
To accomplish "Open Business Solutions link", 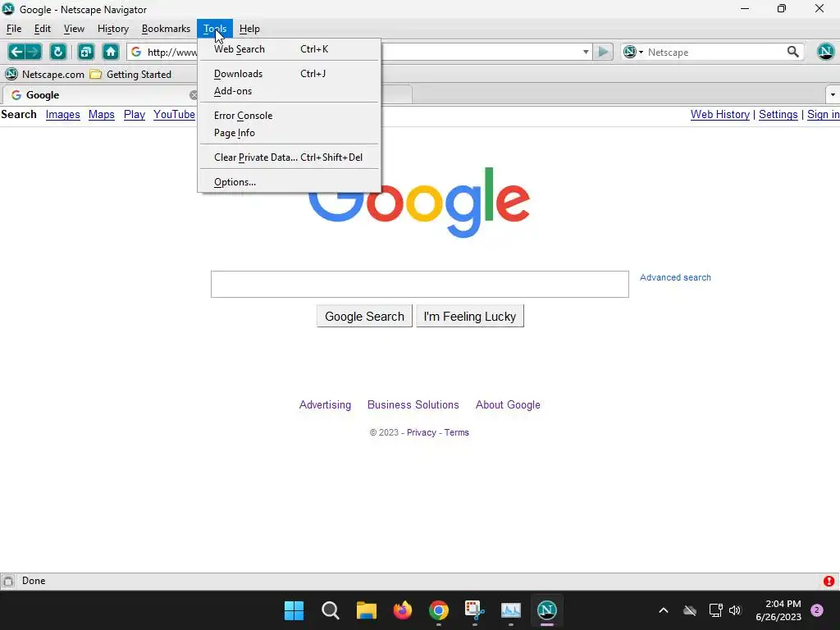I will 413,405.
